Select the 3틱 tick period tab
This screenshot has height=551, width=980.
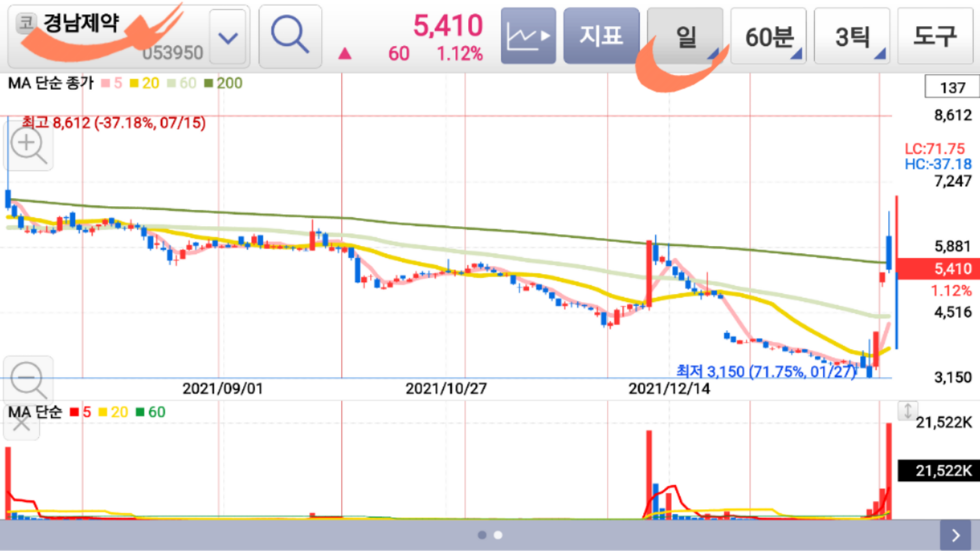coord(852,36)
